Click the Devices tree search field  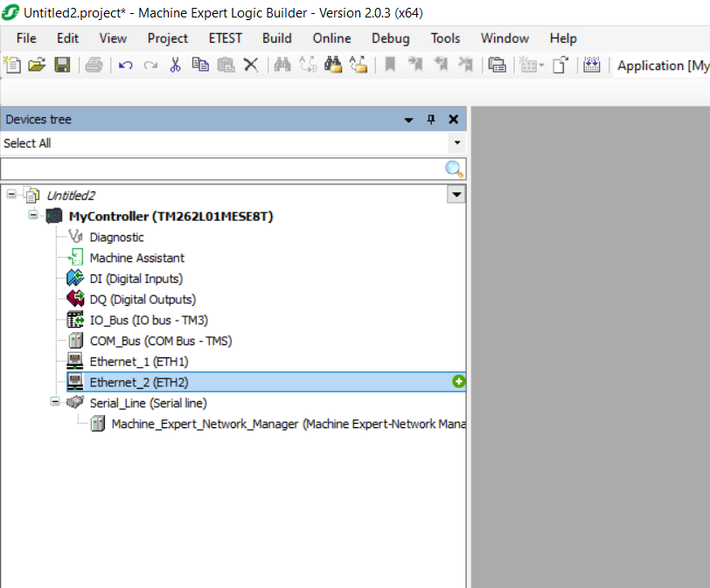[223, 169]
